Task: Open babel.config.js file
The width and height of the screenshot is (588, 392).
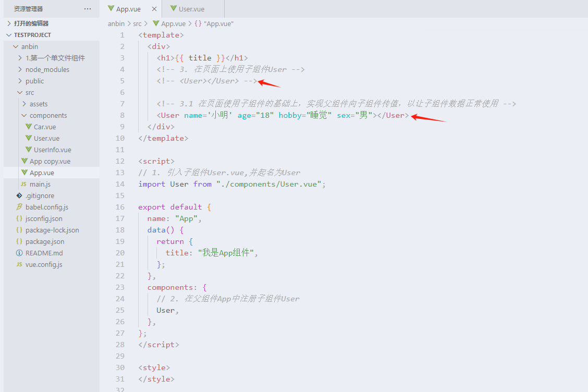Action: point(52,207)
